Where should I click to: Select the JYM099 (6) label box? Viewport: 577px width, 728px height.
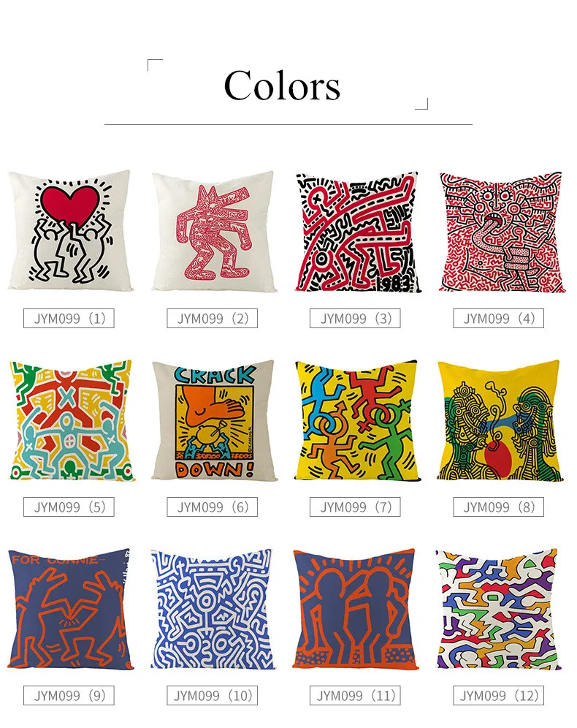[x=213, y=507]
